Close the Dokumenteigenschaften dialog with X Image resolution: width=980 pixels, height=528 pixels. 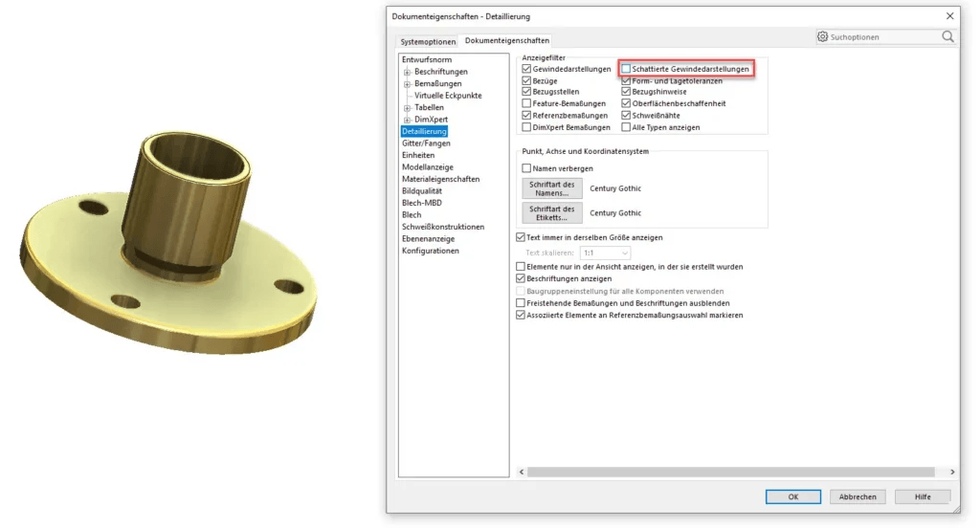tap(949, 16)
